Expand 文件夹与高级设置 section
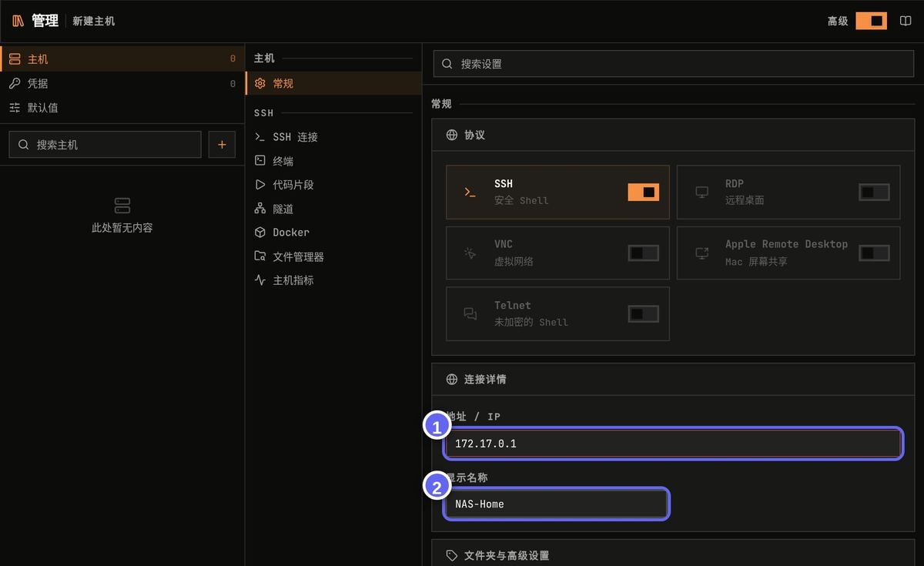The image size is (924, 566). 673,555
